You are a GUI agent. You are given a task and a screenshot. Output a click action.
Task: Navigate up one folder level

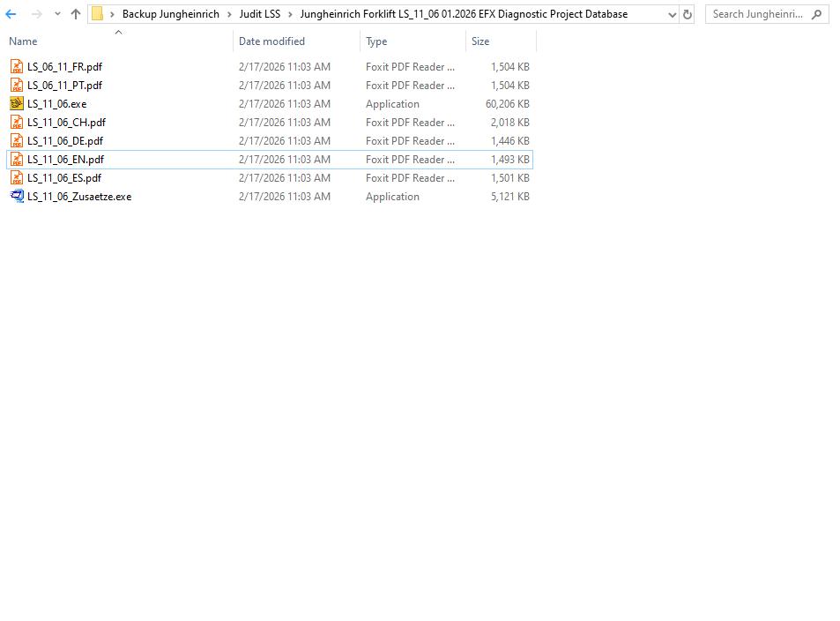(x=75, y=13)
